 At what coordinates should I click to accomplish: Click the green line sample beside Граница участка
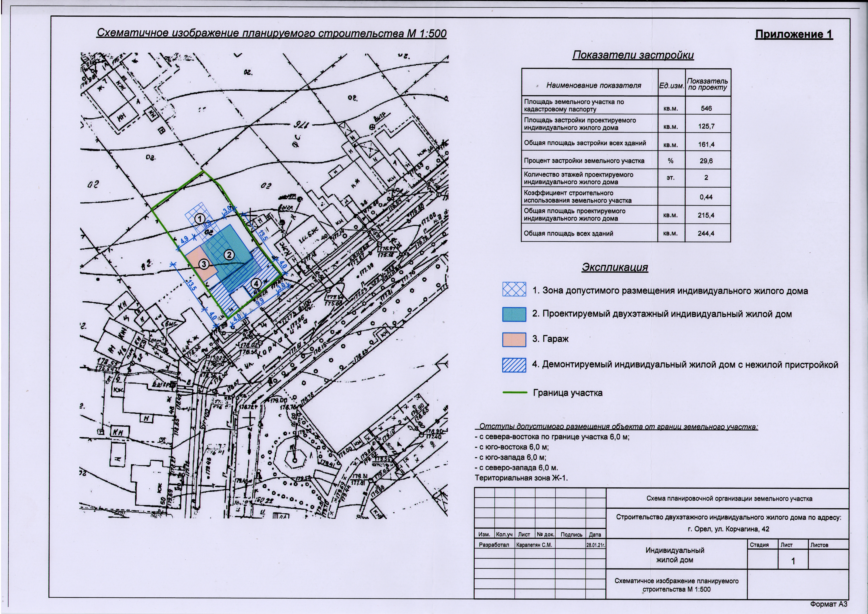[514, 393]
